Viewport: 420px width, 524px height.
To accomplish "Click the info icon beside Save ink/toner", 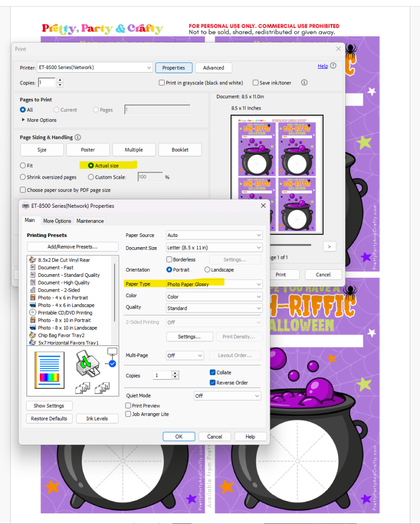I will [304, 82].
